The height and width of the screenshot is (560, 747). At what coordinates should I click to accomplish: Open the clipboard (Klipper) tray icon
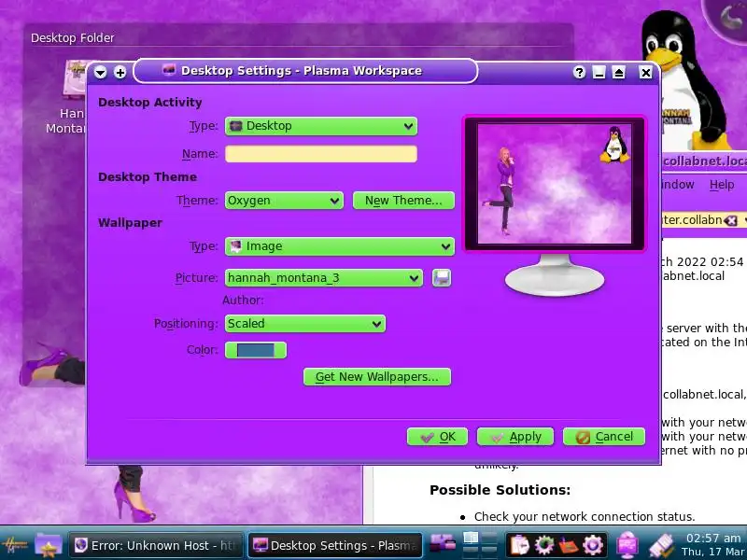[520, 545]
